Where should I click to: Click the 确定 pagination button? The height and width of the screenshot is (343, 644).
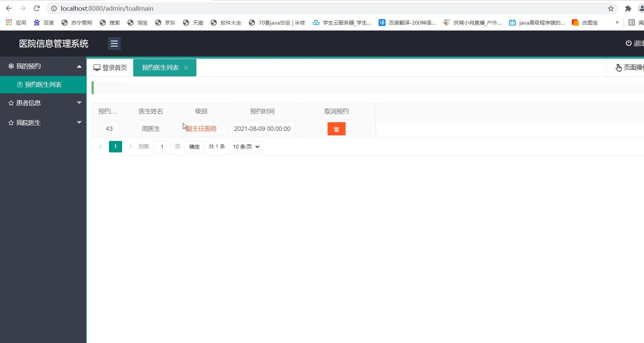click(x=194, y=147)
